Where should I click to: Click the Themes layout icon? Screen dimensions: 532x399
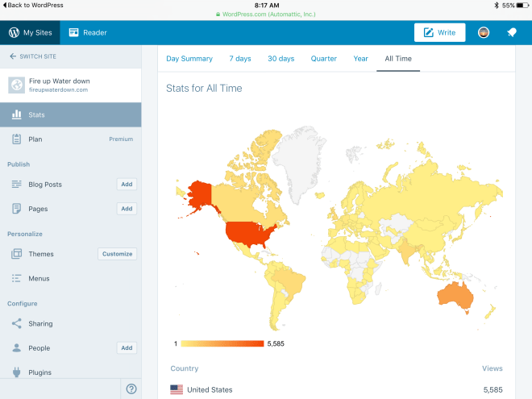[x=17, y=254]
